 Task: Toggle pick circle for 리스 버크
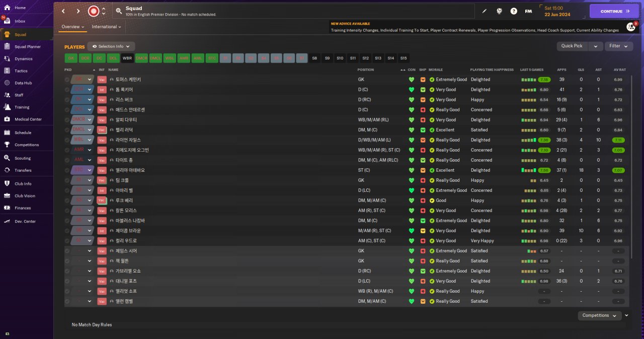(x=67, y=100)
